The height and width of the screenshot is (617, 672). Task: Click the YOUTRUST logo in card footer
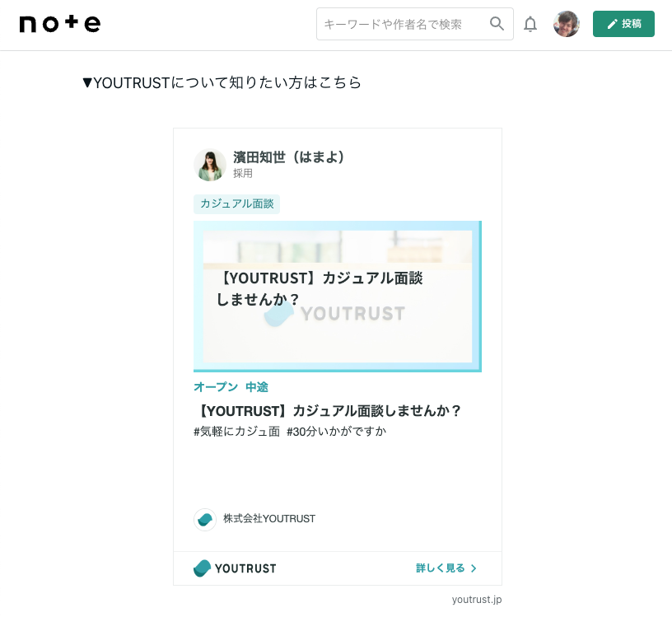coord(235,568)
